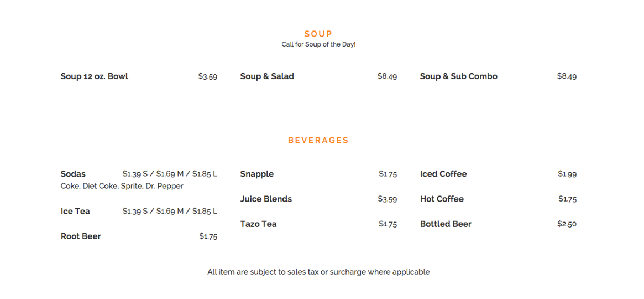Click the Root Beer item name
The width and height of the screenshot is (644, 299).
[81, 236]
